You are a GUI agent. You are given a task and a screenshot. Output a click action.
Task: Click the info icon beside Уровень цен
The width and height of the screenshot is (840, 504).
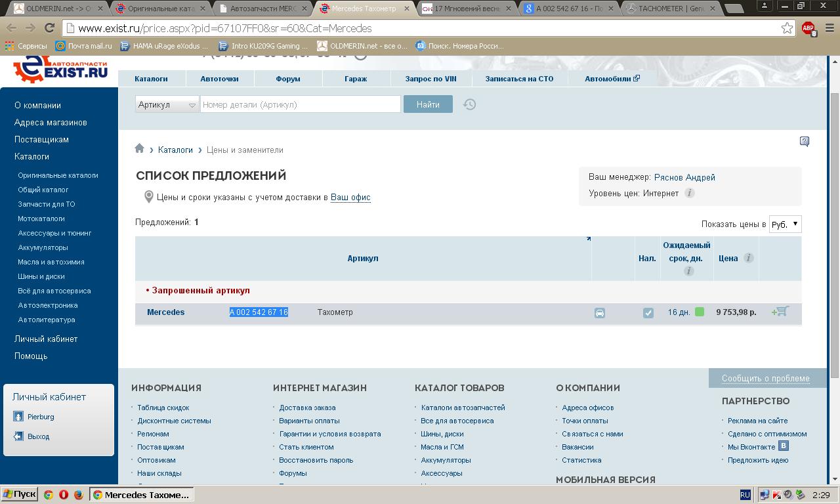[x=689, y=193]
